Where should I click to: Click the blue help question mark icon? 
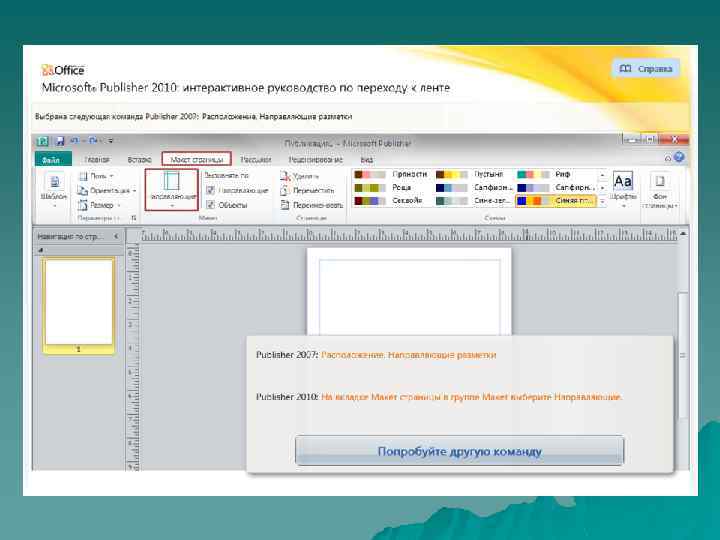coord(679,157)
